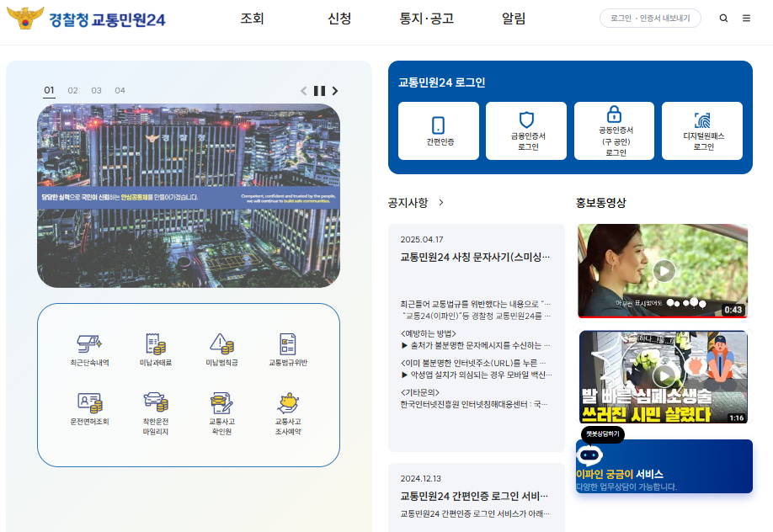
Task: Click 교통민원24 간편인증 로그인 서비스가 아래 line
Action: tap(474, 513)
